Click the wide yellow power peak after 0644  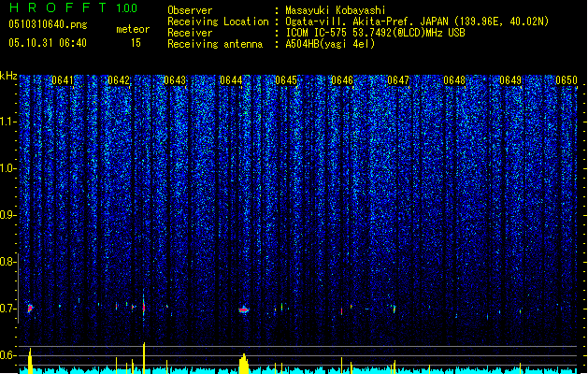[x=244, y=364]
